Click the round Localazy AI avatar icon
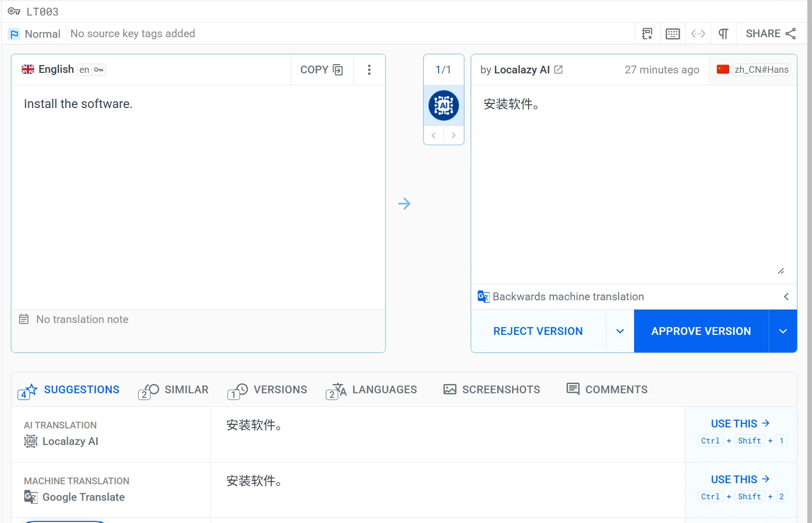Image resolution: width=812 pixels, height=523 pixels. (x=444, y=105)
